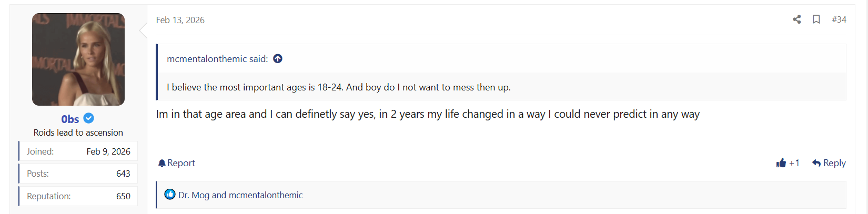
Task: Click the Posts count 643
Action: (123, 174)
